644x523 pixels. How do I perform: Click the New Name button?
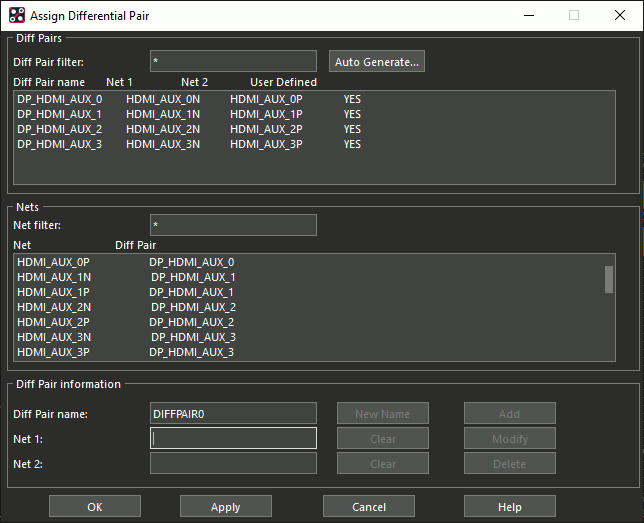click(383, 413)
